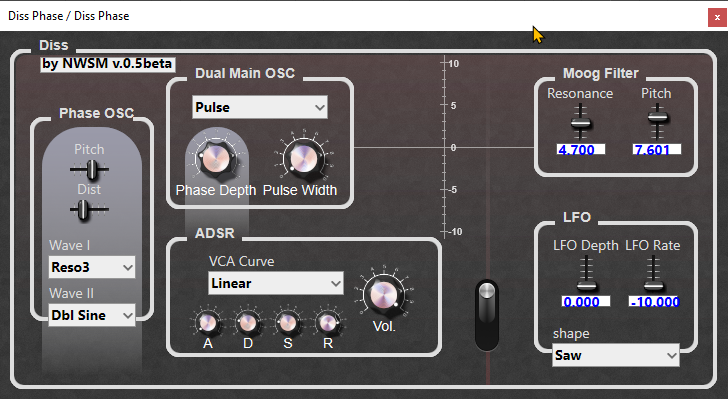Click the Decay (D) knob

click(x=247, y=322)
